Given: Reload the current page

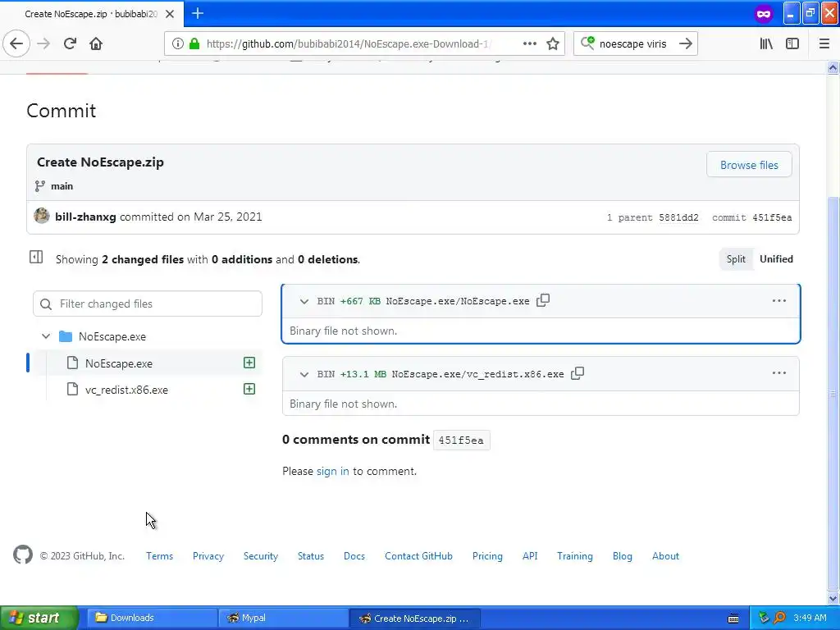Looking at the screenshot, I should pos(70,43).
